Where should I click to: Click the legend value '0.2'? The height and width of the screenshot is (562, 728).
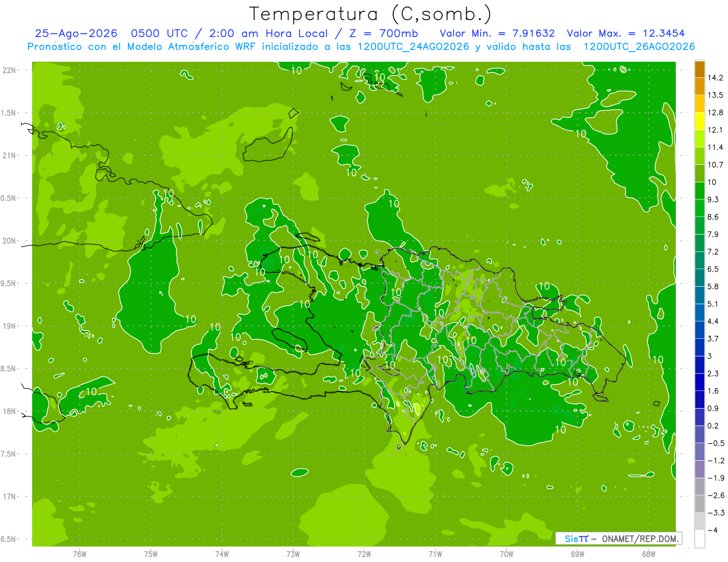click(x=713, y=426)
